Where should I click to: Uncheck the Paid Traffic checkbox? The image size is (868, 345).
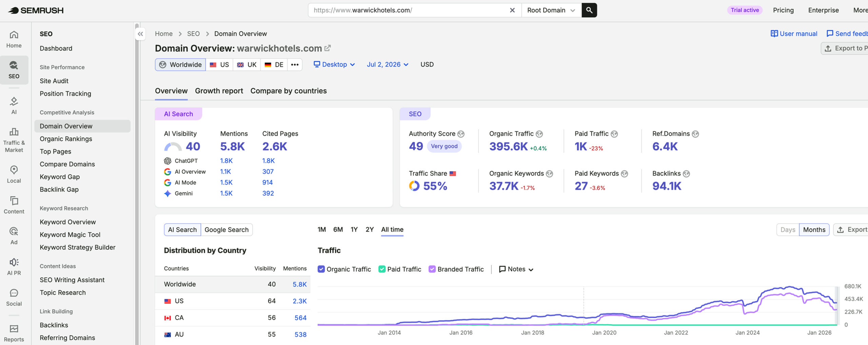[x=382, y=269]
